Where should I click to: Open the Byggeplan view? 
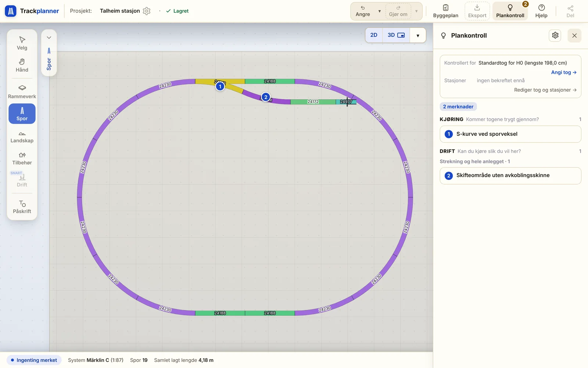(445, 11)
